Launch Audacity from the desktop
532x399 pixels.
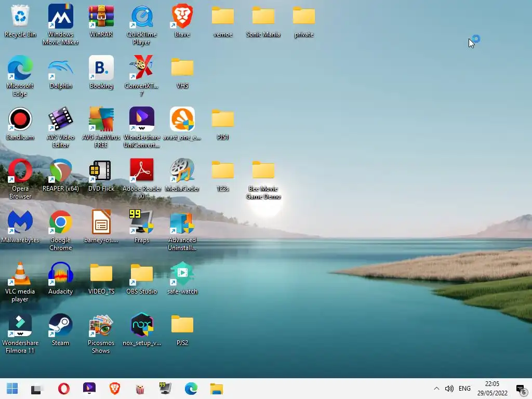tap(60, 278)
